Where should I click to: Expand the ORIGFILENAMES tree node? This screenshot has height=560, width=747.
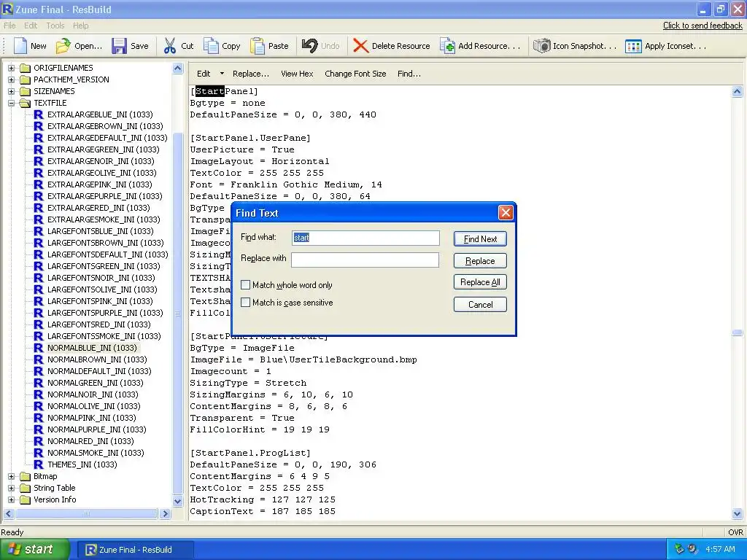click(12, 68)
